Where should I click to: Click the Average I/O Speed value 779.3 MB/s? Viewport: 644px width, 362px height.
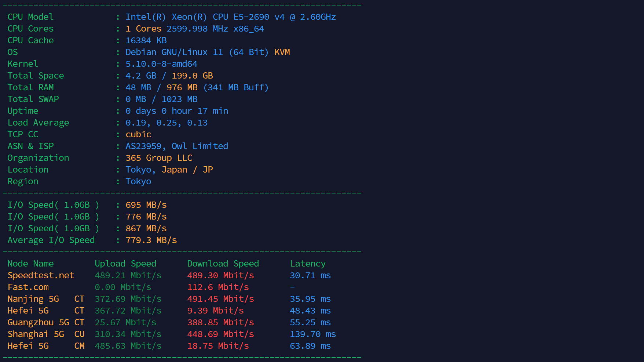coord(151,240)
